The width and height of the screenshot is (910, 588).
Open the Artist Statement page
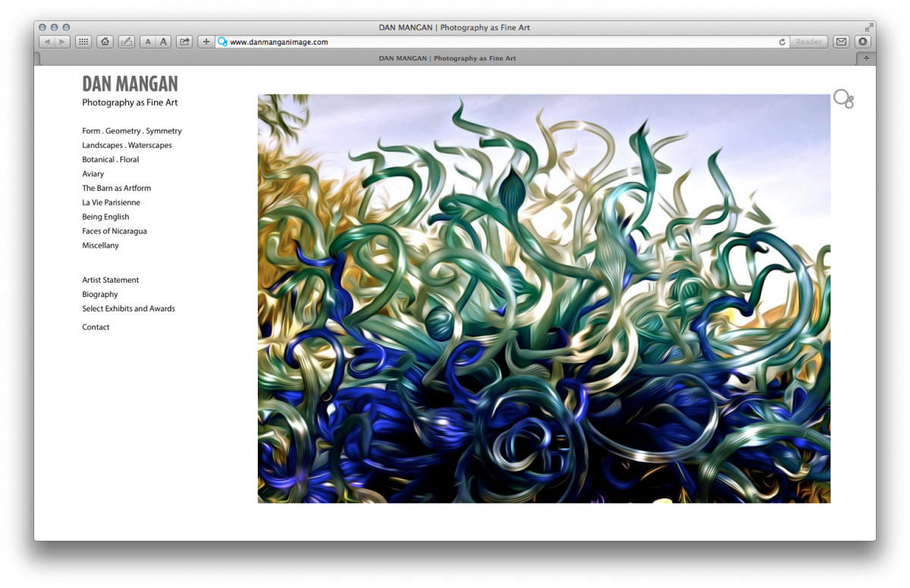[x=110, y=280]
